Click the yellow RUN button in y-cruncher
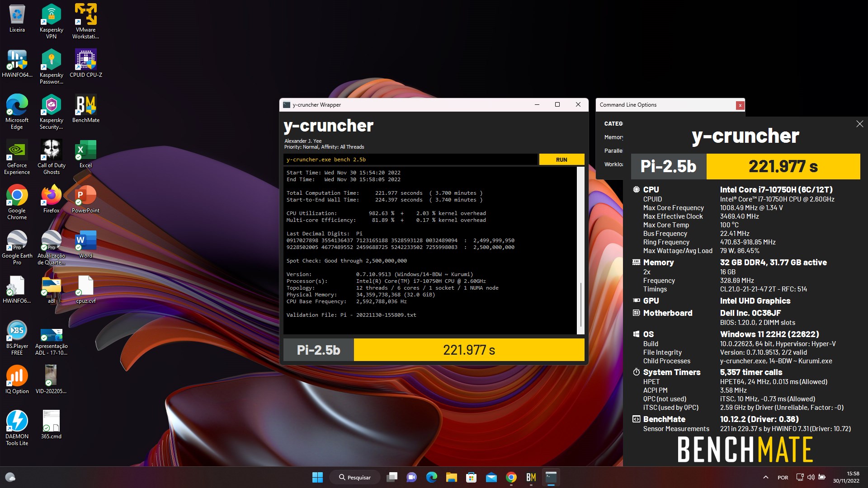This screenshot has height=488, width=868. click(x=561, y=160)
